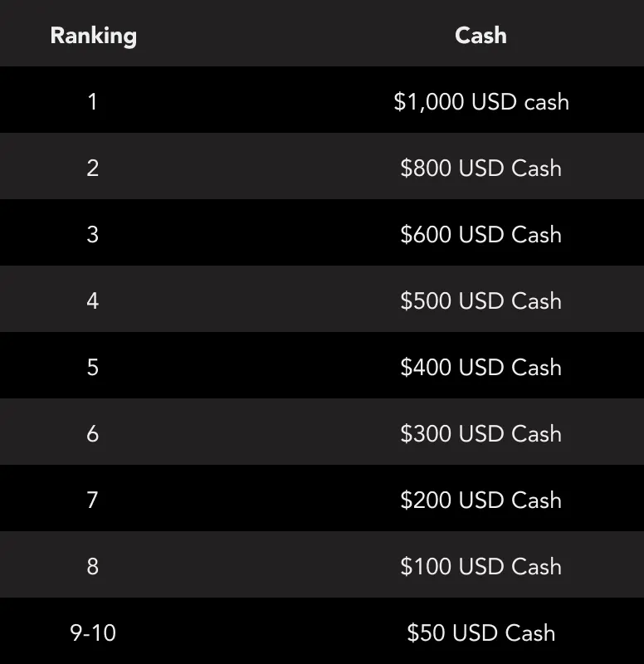Click the $400 USD Cash prize
644x664 pixels.
[481, 368]
